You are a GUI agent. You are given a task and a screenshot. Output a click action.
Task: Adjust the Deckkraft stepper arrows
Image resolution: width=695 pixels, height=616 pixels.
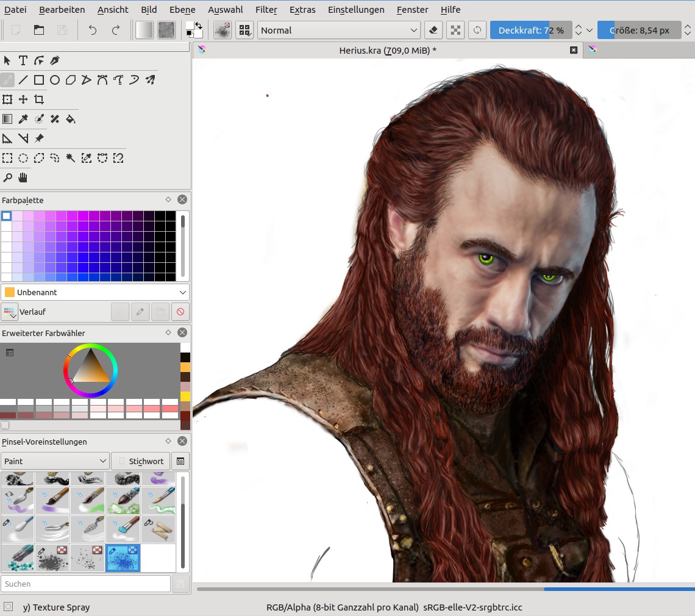pyautogui.click(x=579, y=30)
